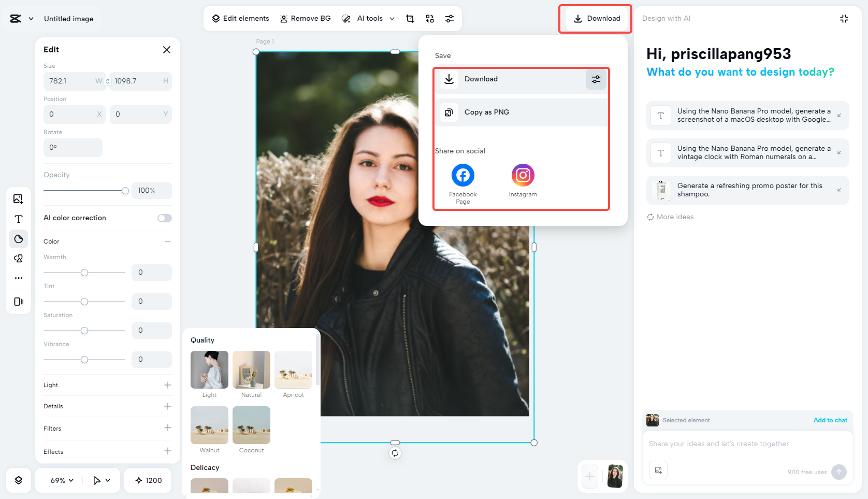This screenshot has width=868, height=499.
Task: Click the rotate handle below the image
Action: coord(395,453)
